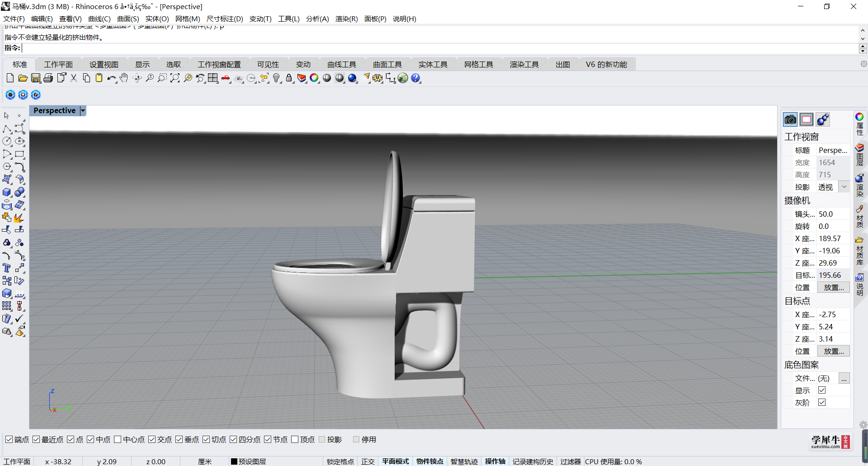Image resolution: width=868 pixels, height=466 pixels.
Task: Select the Rectangle drawing tool
Action: tap(19, 154)
